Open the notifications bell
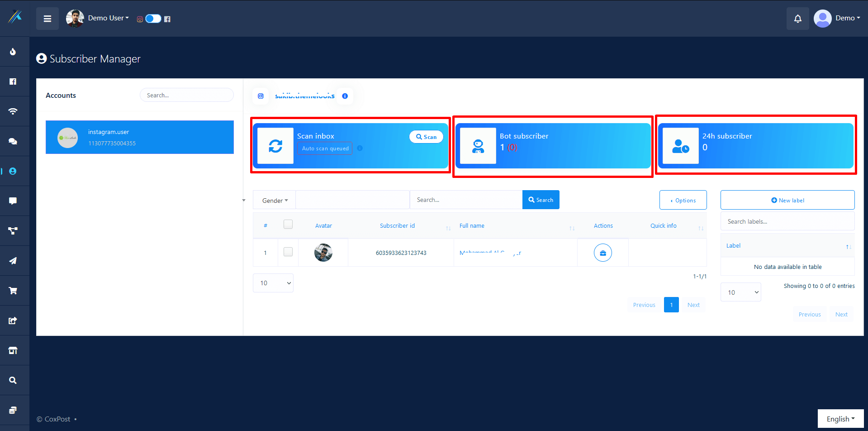This screenshot has width=868, height=431. 797,19
